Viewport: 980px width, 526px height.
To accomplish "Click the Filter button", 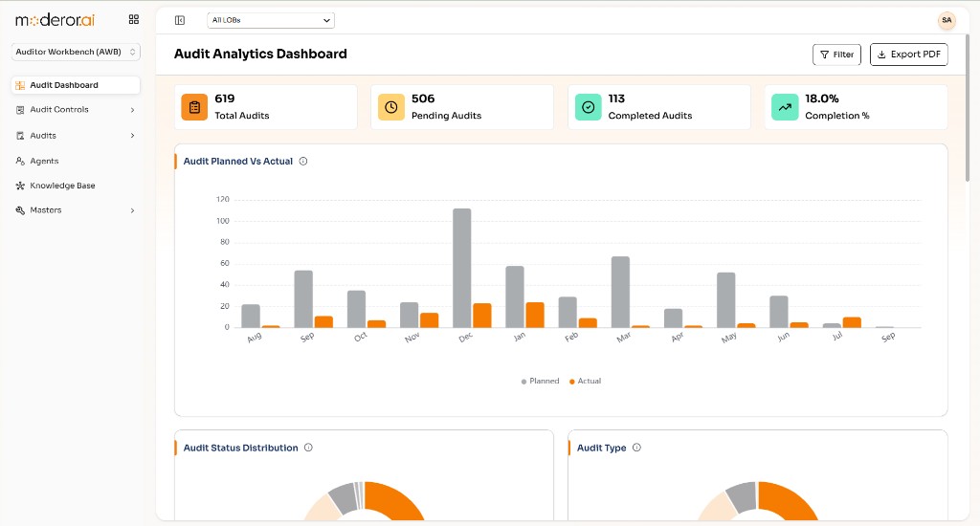I will 836,55.
